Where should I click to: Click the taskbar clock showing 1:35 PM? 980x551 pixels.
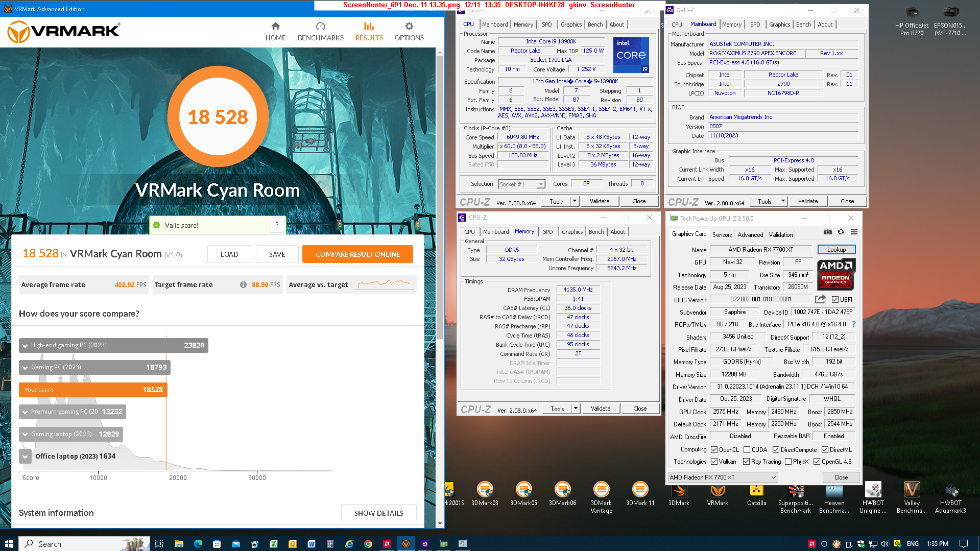tap(937, 543)
